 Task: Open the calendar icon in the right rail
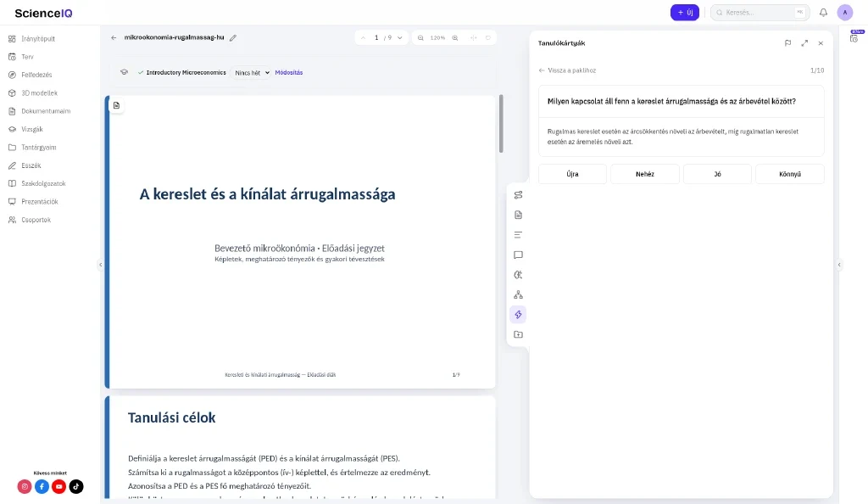tap(854, 37)
